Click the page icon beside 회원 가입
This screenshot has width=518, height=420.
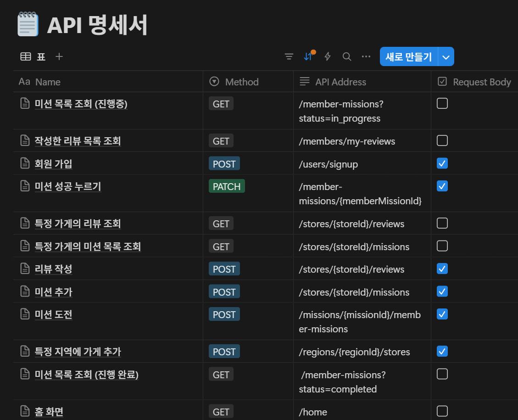[x=24, y=163]
